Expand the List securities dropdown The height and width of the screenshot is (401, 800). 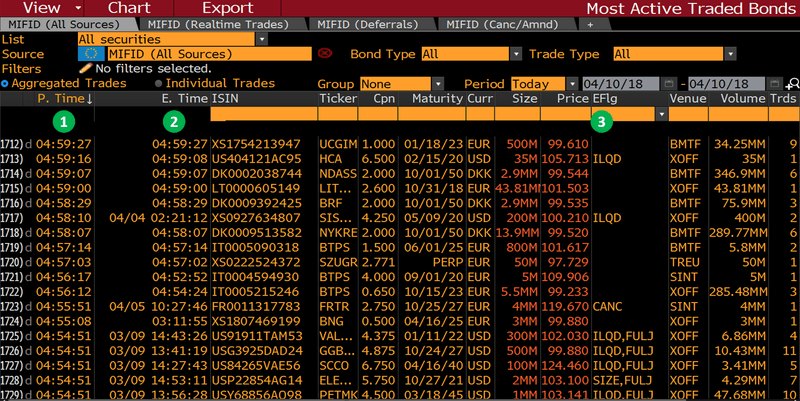261,39
